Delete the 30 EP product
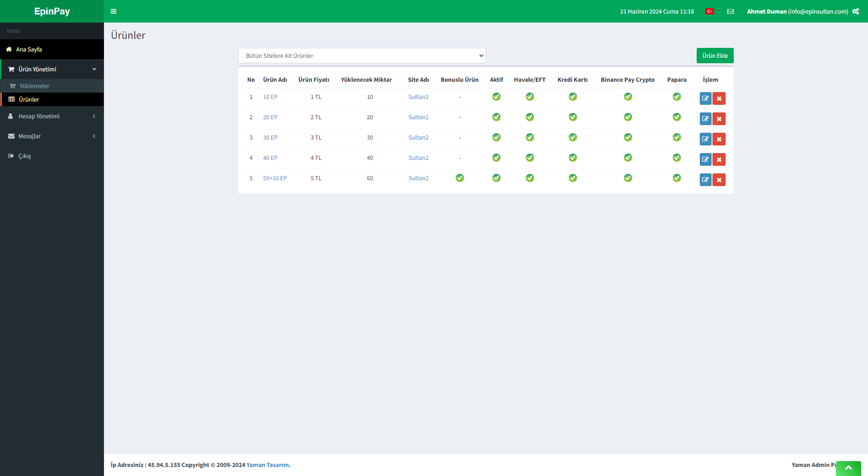Screen dimensions: 868x476 click(x=719, y=139)
